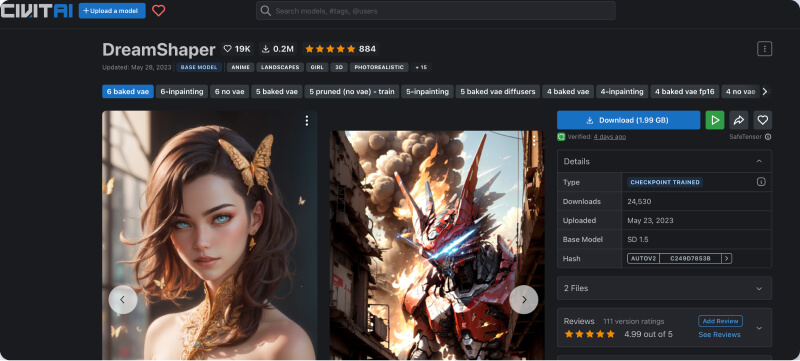Go to the previous gallery image
The width and height of the screenshot is (800, 361).
tap(122, 299)
